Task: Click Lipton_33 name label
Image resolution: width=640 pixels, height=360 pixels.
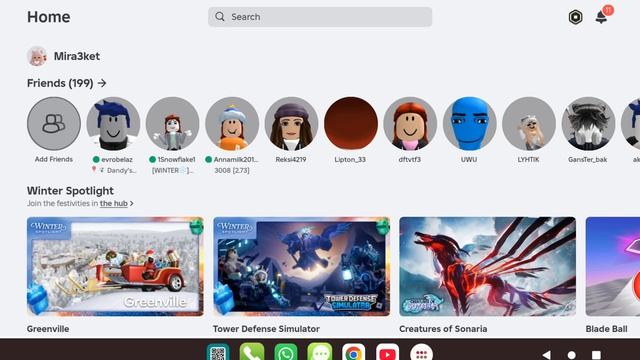Action: [x=350, y=159]
